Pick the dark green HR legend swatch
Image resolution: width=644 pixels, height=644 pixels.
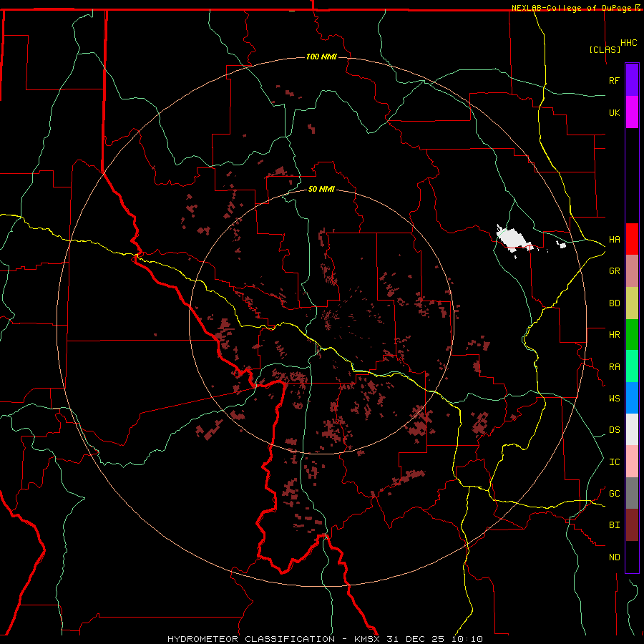(x=632, y=335)
